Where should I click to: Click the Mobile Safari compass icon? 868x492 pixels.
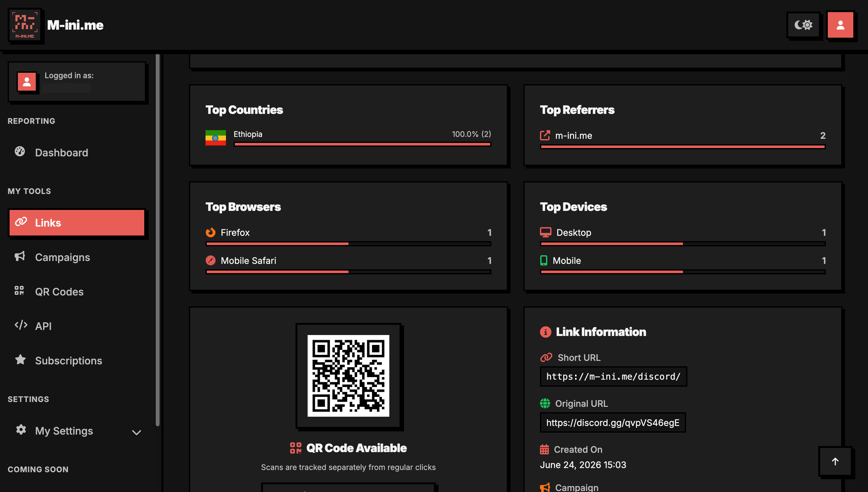point(211,261)
